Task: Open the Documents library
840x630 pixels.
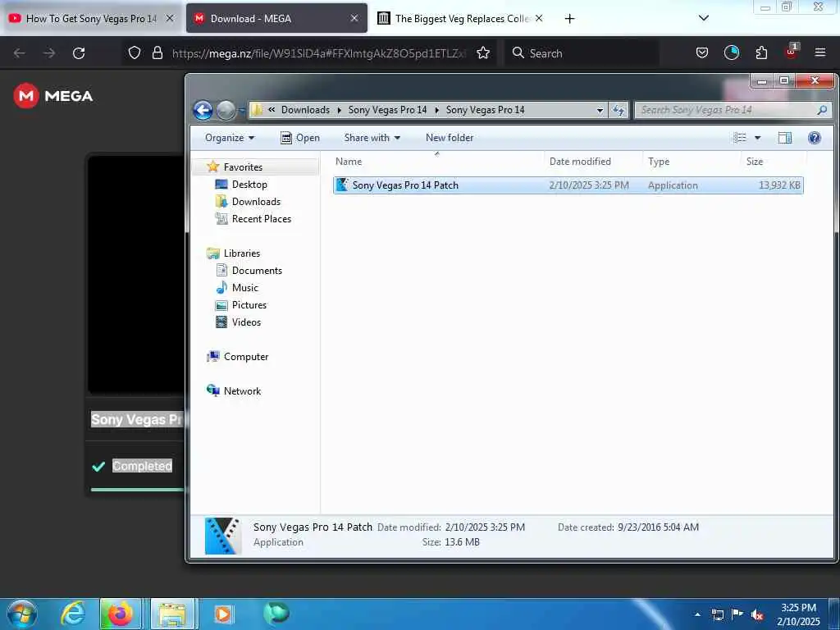Action: pyautogui.click(x=257, y=271)
